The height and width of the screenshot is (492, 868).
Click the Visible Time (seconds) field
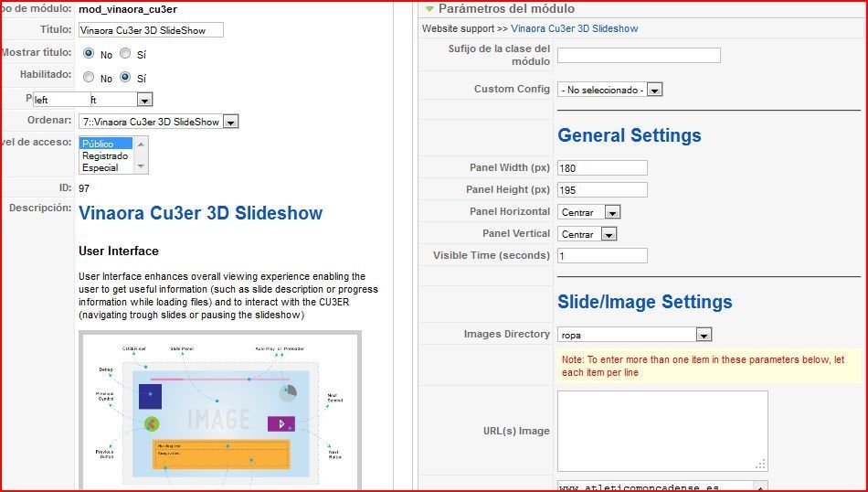click(x=602, y=255)
